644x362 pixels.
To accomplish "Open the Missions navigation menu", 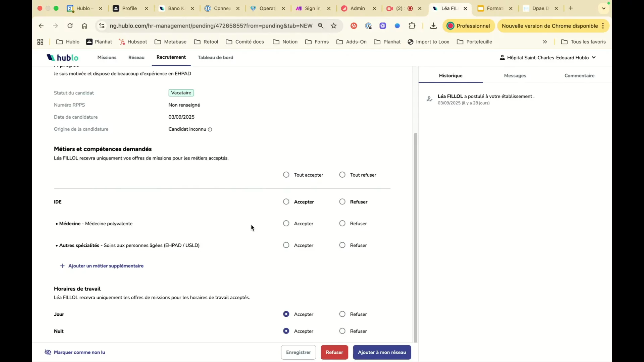I will click(x=107, y=58).
